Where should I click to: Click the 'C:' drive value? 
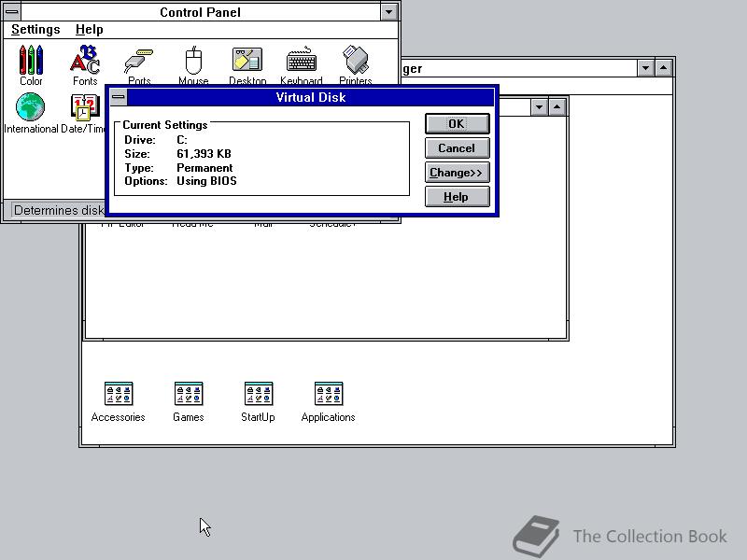(181, 140)
